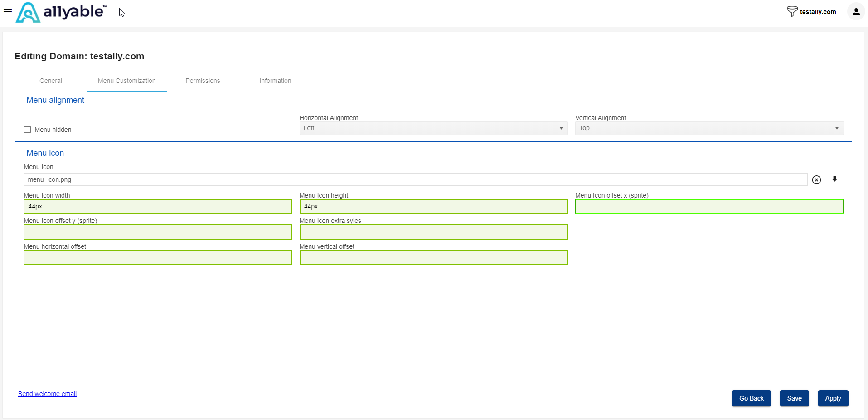Click the Save button
The image size is (868, 420).
[795, 398]
